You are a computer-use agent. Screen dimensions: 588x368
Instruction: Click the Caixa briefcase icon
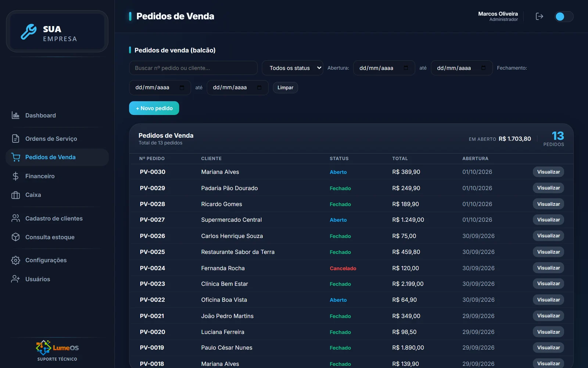15,195
